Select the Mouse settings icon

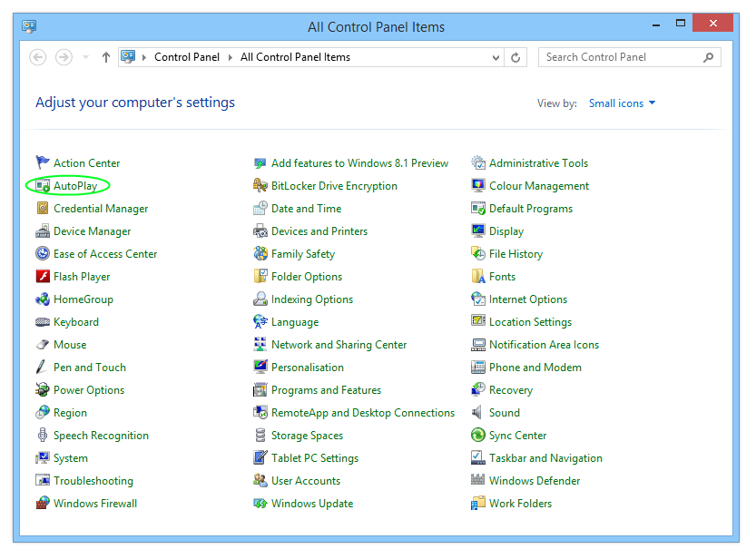[x=43, y=344]
